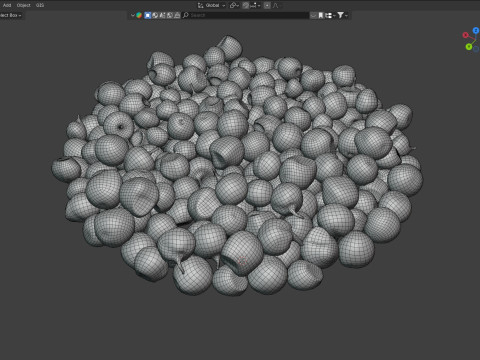This screenshot has height=360, width=480.
Task: Toggle snapping with the magnet icon
Action: coord(246,5)
